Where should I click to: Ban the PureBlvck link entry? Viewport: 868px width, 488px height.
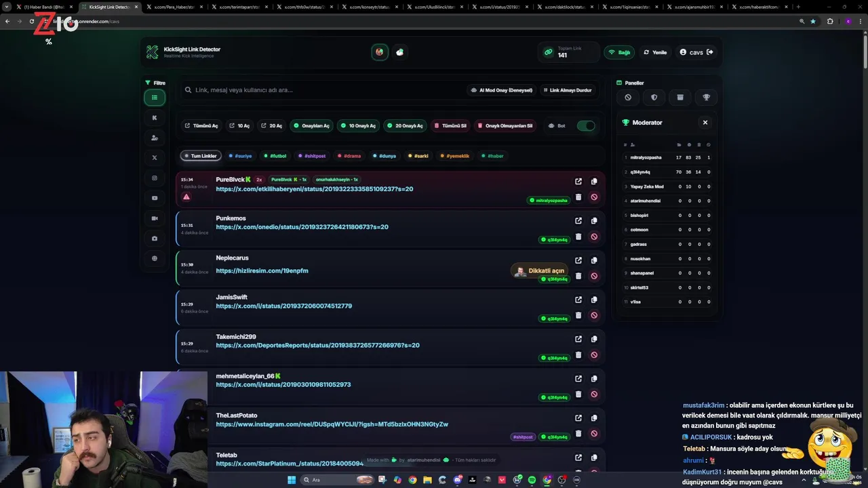tap(594, 197)
